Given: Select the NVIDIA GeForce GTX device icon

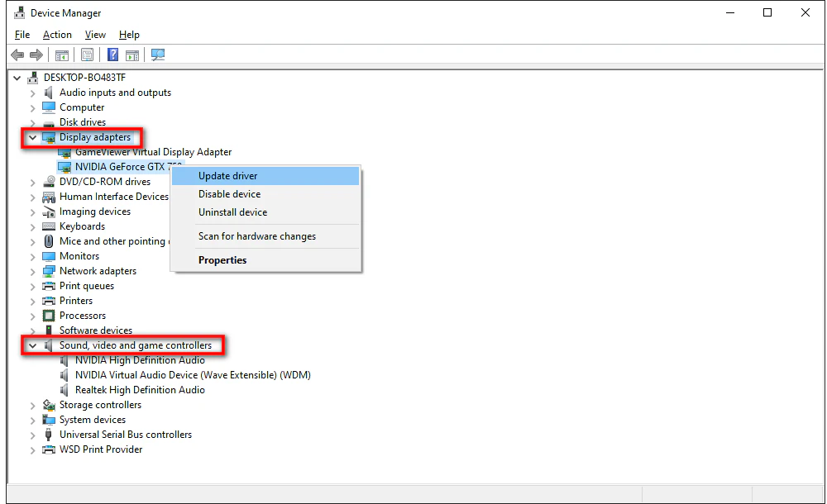Looking at the screenshot, I should (65, 166).
